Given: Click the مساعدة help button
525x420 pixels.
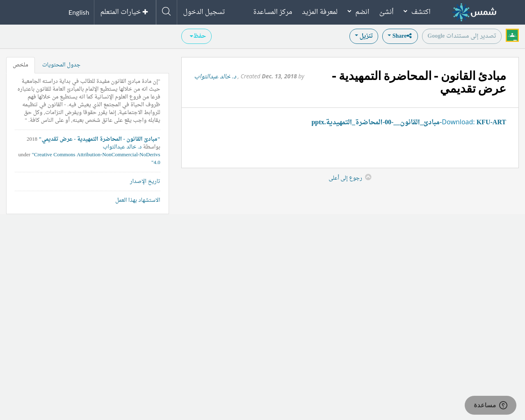Looking at the screenshot, I should (491, 405).
